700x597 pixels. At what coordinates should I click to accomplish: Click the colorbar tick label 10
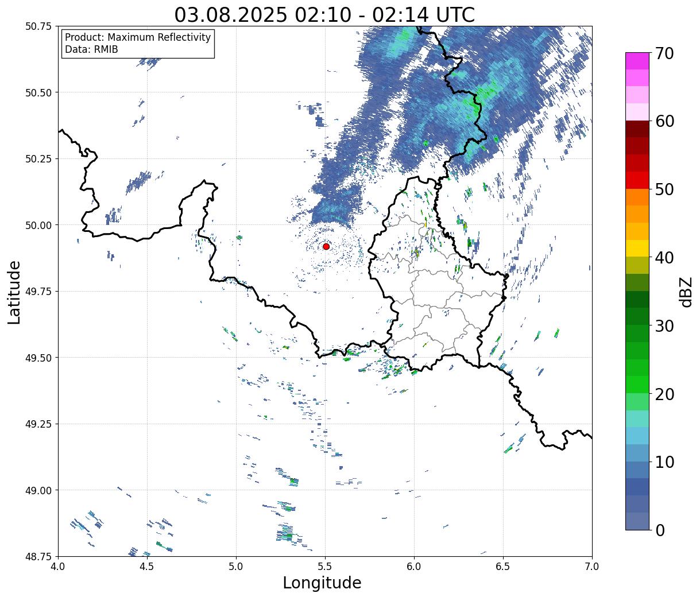coord(664,462)
